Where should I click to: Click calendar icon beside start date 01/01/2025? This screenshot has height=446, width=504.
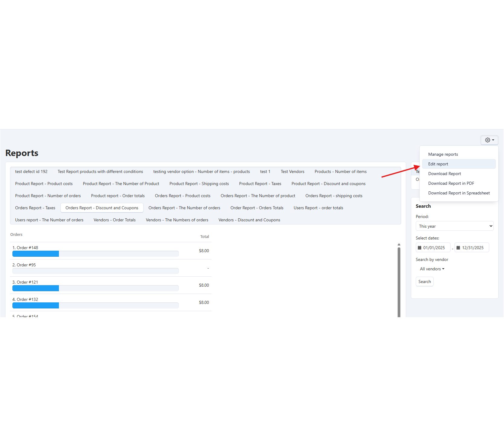coord(419,248)
